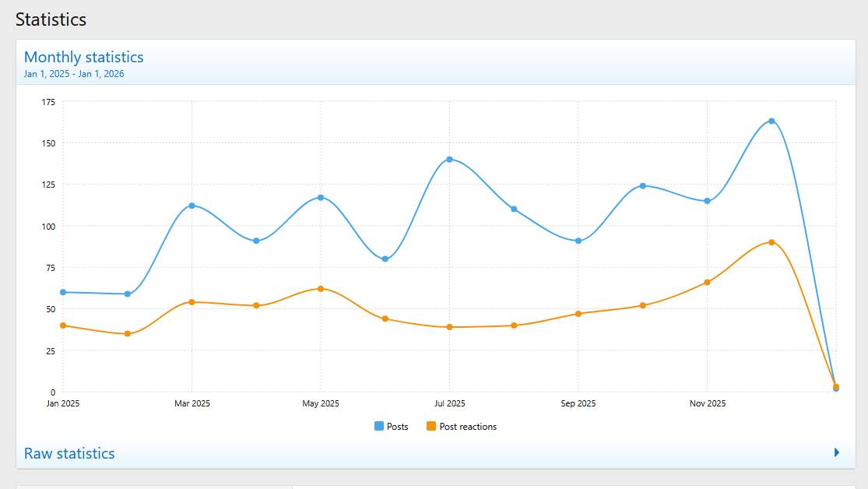Toggle the Posts series blue legend swatch
The image size is (868, 489).
click(x=379, y=426)
